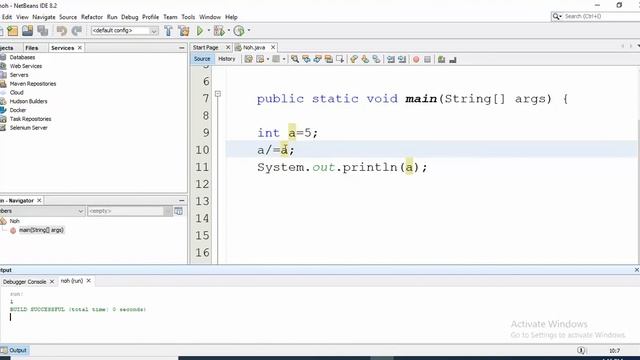Clean and Build with hammer-broom icon
Screen dimensions: 640x360
[x=184, y=31]
